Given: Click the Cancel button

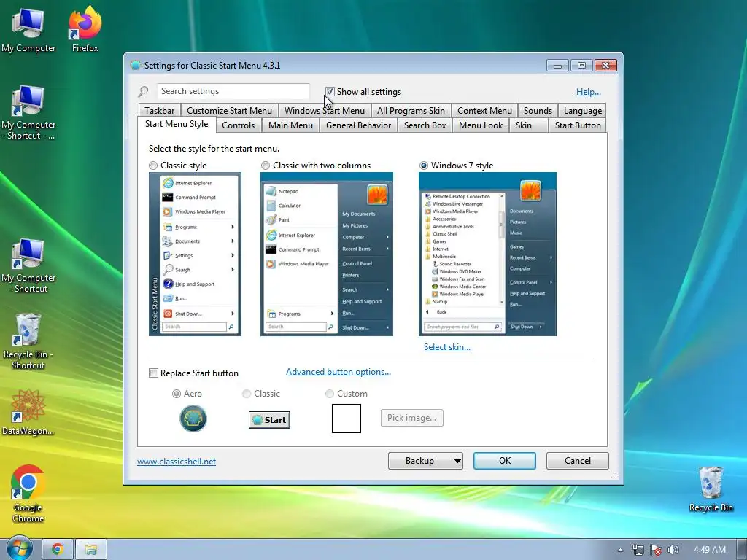Looking at the screenshot, I should 578,461.
